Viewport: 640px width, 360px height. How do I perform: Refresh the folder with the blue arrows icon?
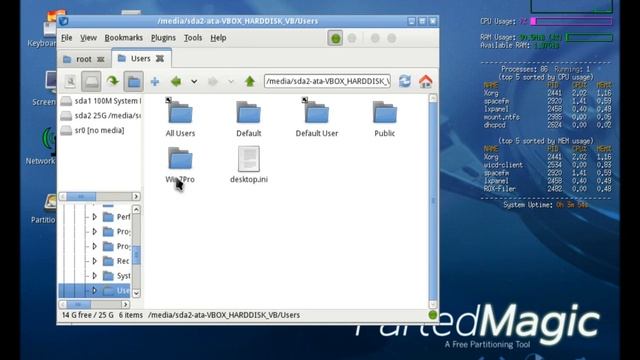(x=404, y=81)
